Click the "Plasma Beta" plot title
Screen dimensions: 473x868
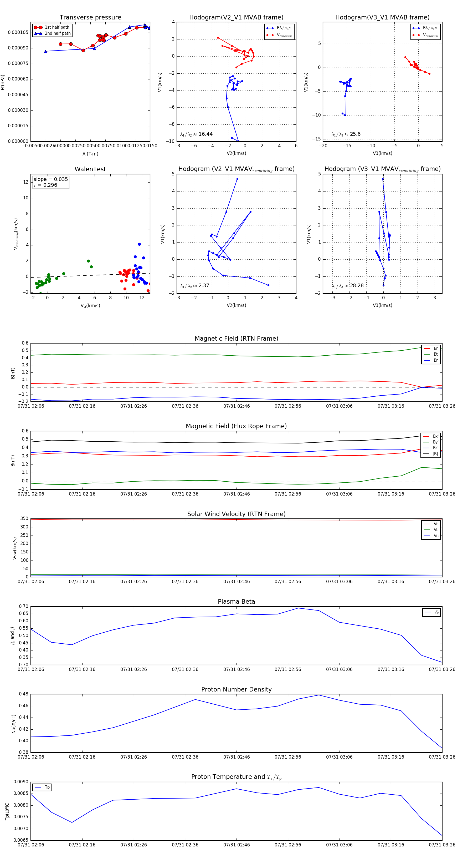236,602
